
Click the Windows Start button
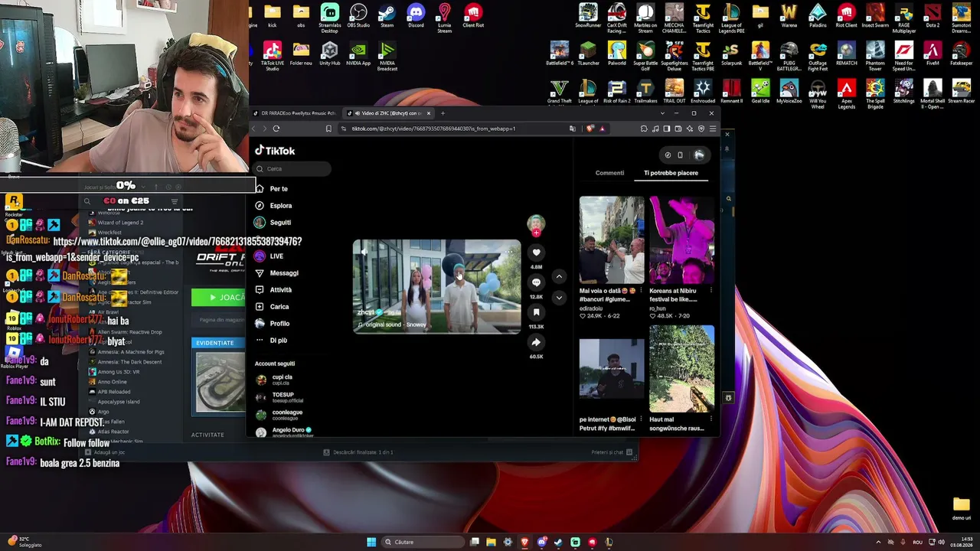pos(371,542)
